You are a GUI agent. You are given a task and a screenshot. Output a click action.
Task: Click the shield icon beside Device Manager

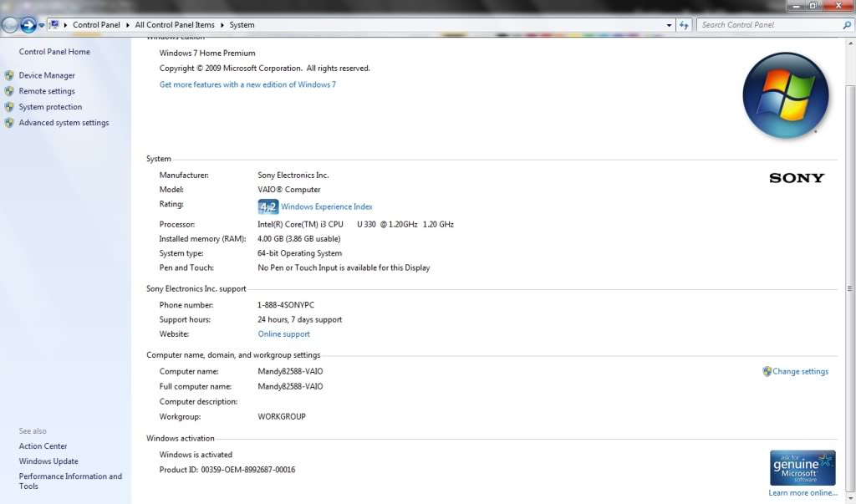[9, 75]
